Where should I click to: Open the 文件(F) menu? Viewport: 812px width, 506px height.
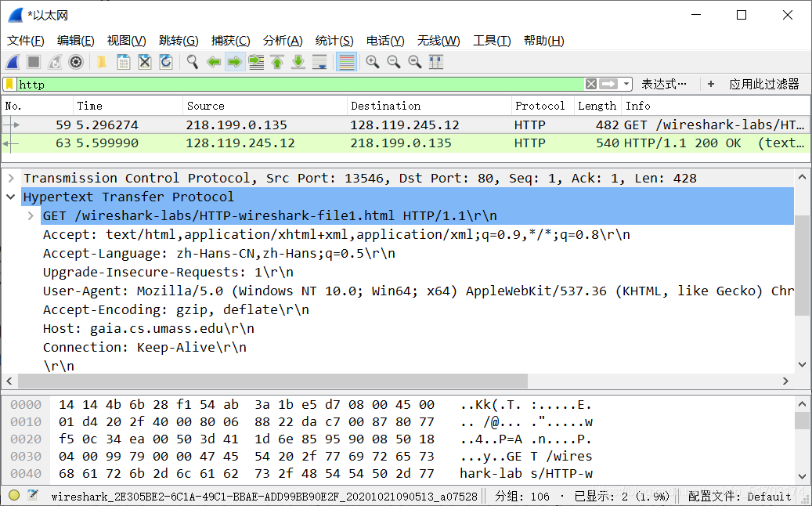point(25,41)
